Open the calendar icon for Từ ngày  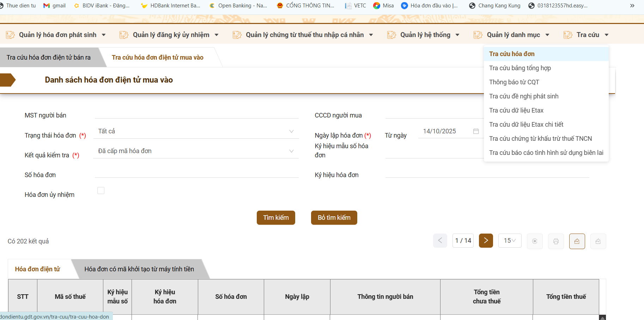pyautogui.click(x=476, y=131)
